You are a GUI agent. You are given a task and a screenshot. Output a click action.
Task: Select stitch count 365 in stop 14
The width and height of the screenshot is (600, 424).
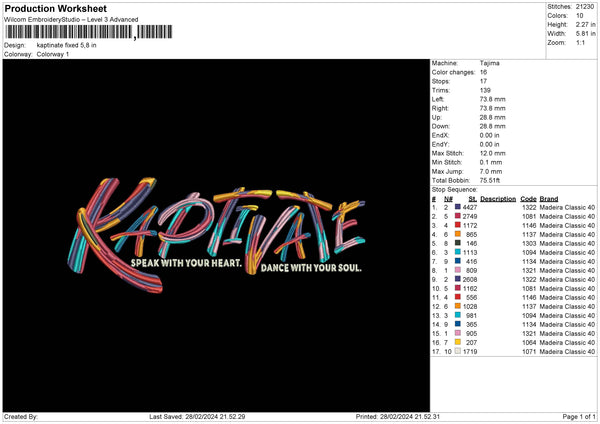click(x=471, y=325)
